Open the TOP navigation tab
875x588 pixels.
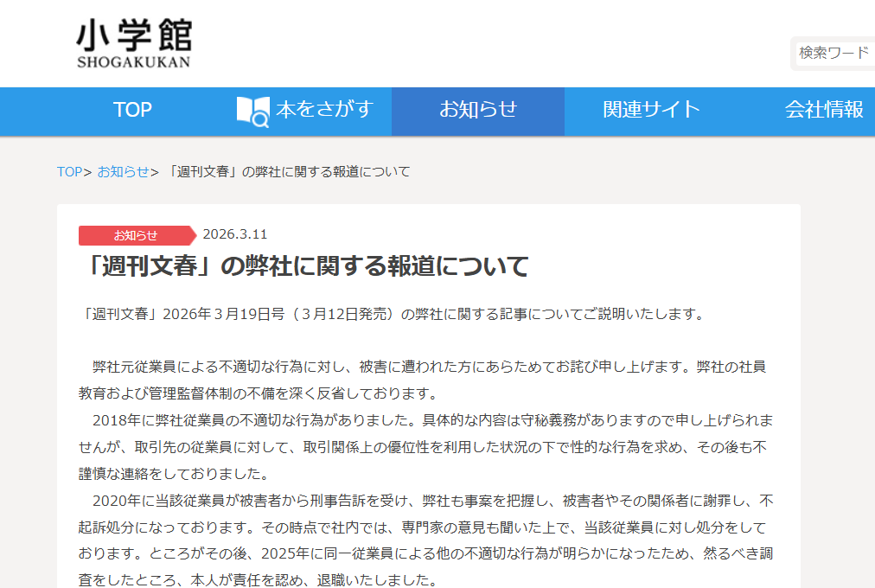(132, 110)
